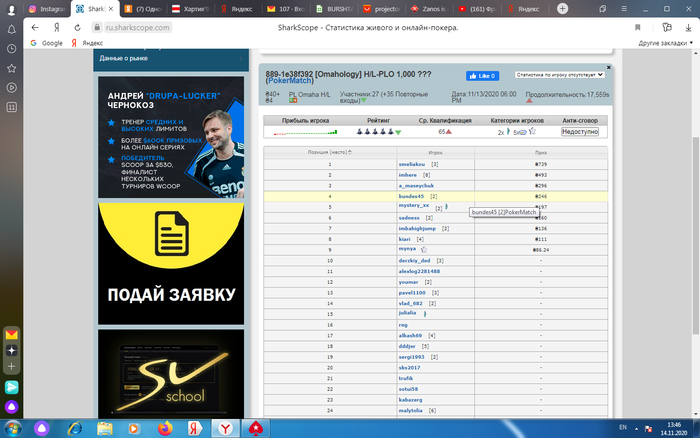Open the video play icon in sidebar
The height and width of the screenshot is (438, 700).
pos(12,88)
